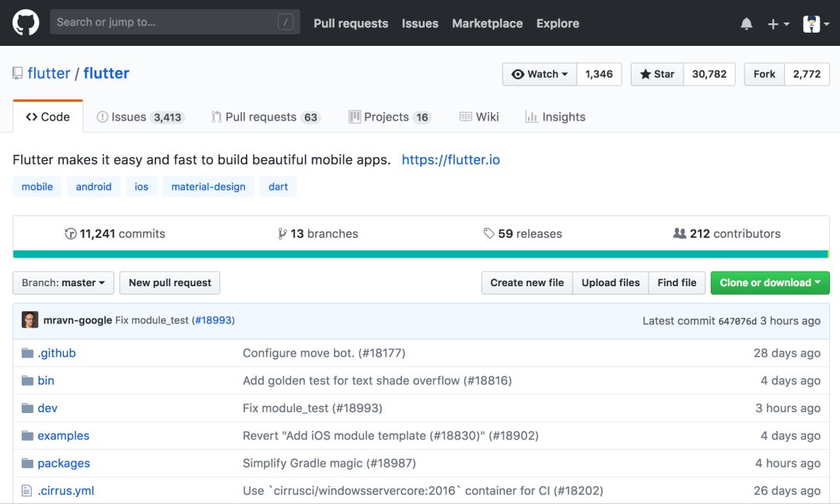
Task: Open the dev folder
Action: pyautogui.click(x=47, y=408)
